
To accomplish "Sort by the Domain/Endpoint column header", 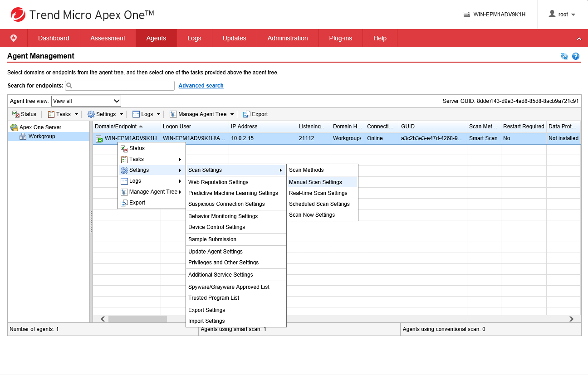I will pos(127,127).
